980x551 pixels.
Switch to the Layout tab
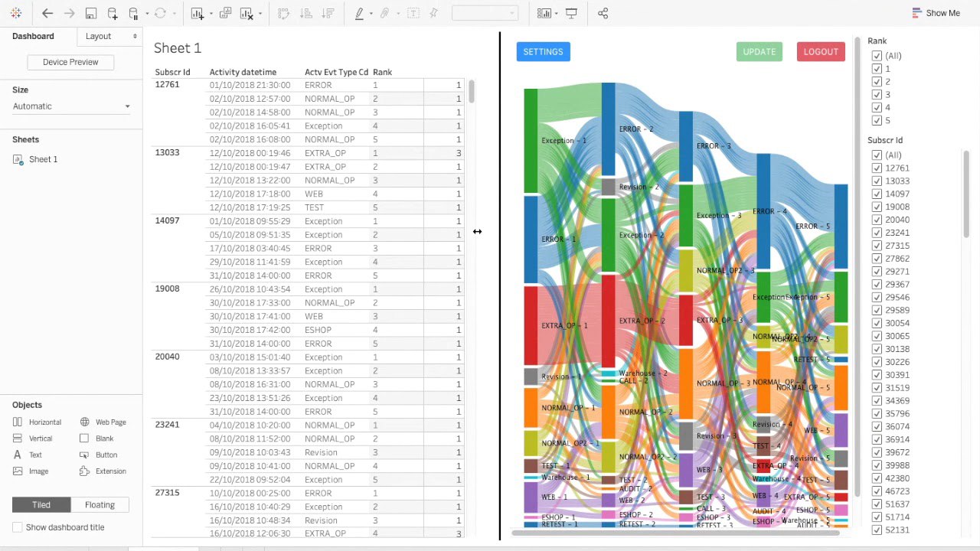tap(98, 36)
